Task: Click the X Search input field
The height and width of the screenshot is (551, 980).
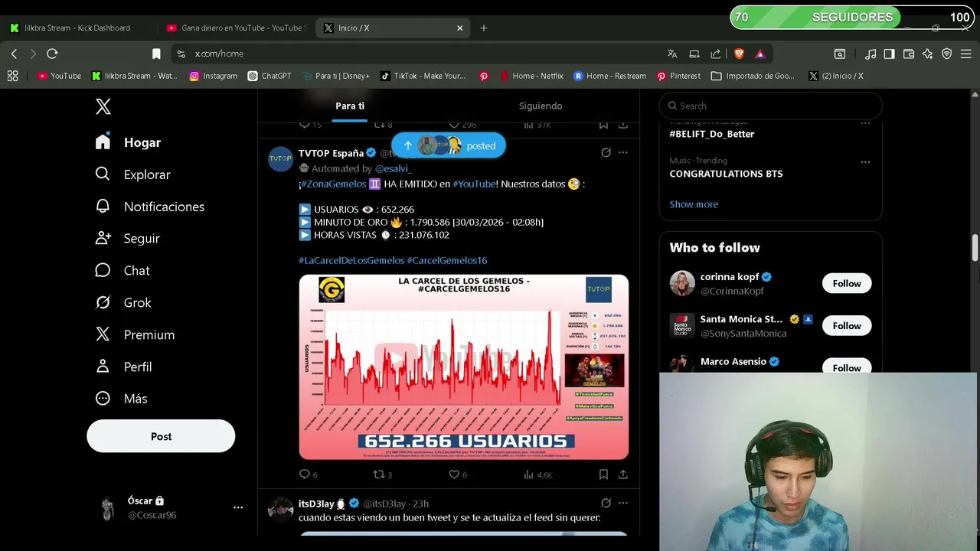Action: [x=770, y=106]
